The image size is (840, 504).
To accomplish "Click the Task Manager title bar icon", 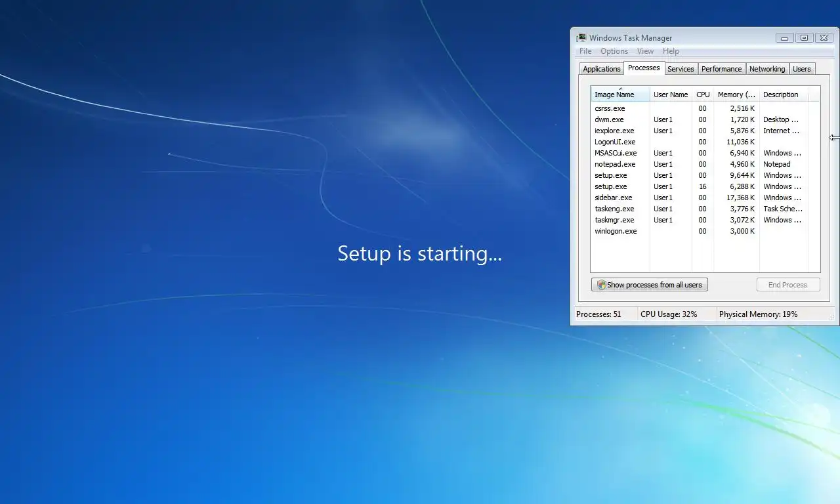I will click(x=581, y=38).
